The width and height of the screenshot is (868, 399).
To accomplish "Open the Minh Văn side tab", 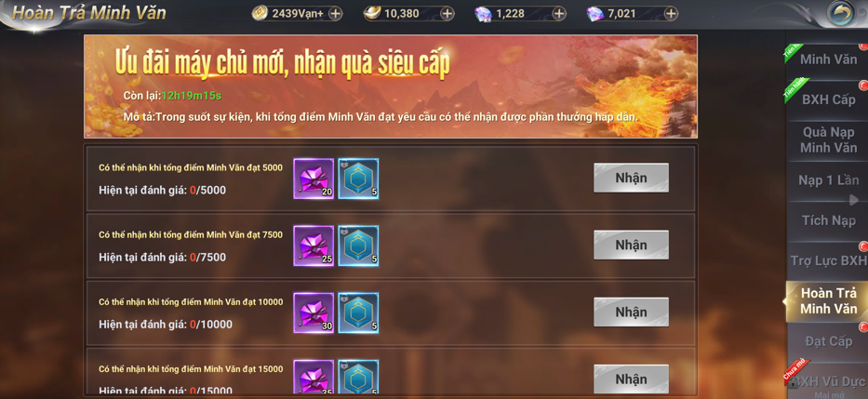I will pos(828,60).
